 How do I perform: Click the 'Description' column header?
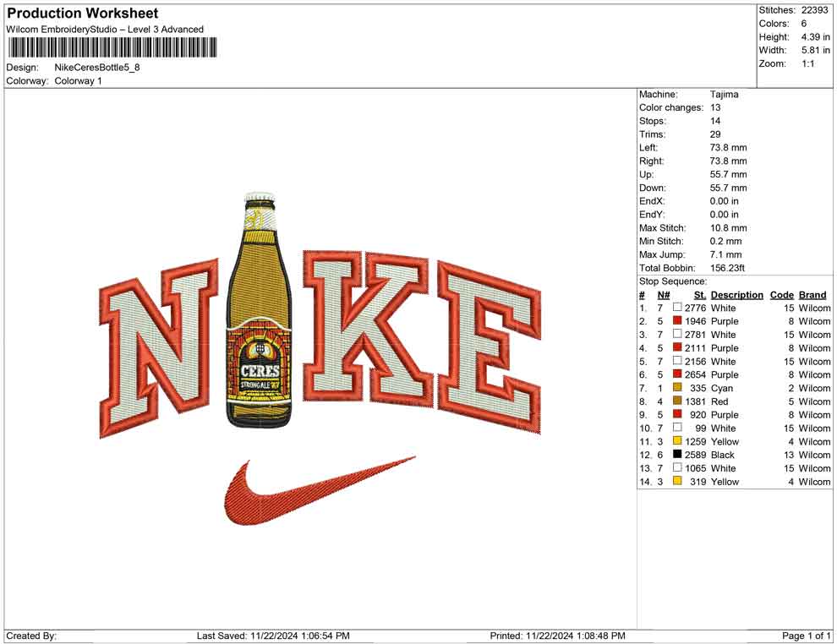(x=736, y=295)
